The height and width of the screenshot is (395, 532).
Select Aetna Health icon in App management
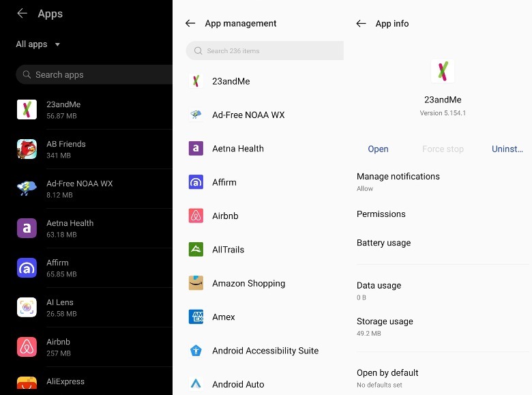tap(196, 148)
